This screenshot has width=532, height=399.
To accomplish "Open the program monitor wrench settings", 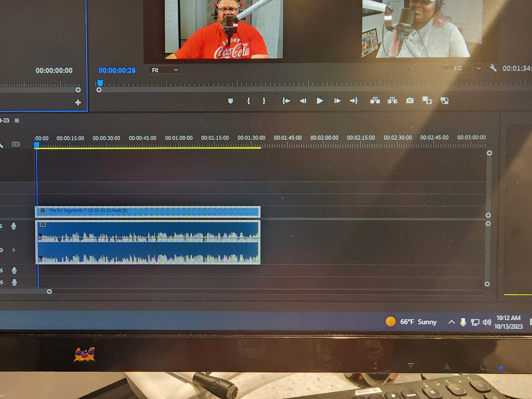I will 493,68.
